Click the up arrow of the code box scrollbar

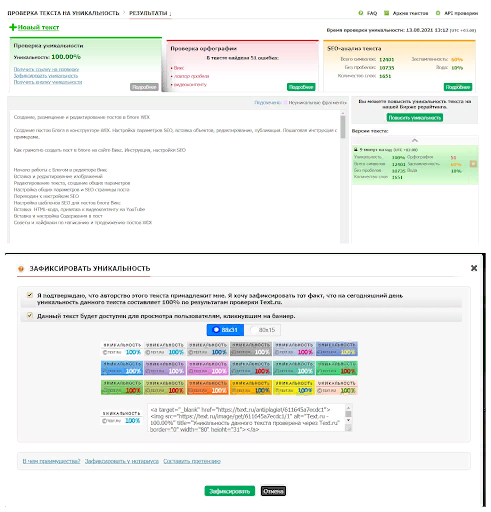pyautogui.click(x=348, y=408)
